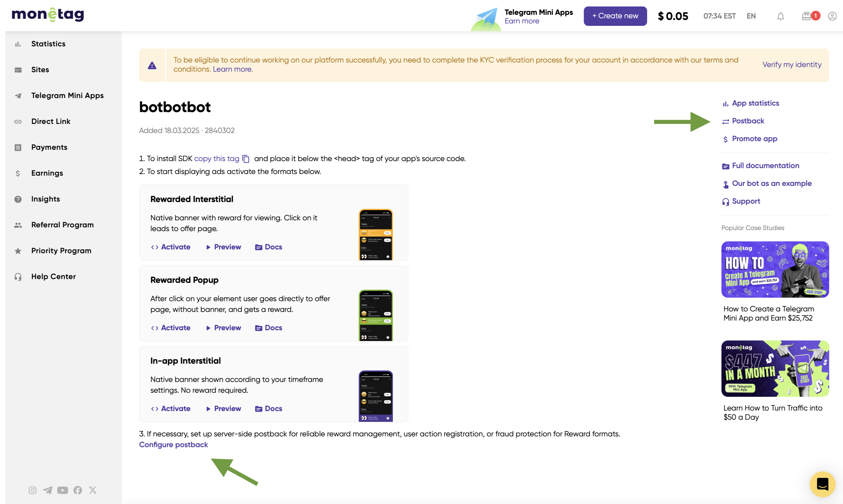The width and height of the screenshot is (843, 504).
Task: Go to Sites in the sidebar
Action: click(x=40, y=69)
